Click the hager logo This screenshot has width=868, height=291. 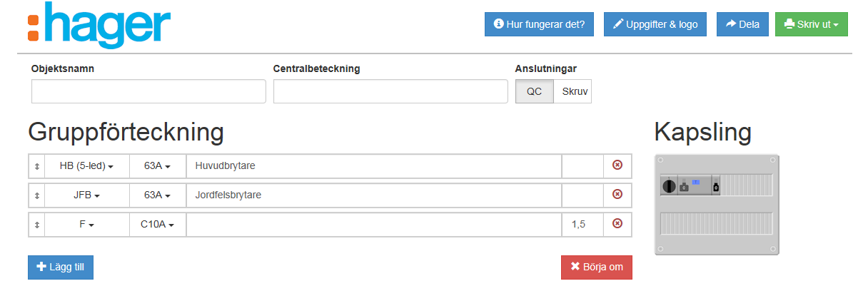[x=99, y=25]
